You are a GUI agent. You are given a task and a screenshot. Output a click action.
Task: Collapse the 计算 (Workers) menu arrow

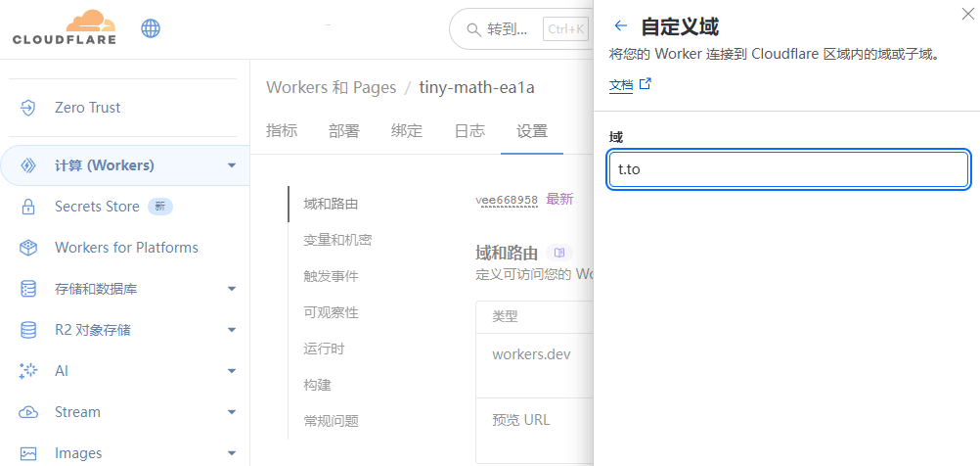[232, 165]
